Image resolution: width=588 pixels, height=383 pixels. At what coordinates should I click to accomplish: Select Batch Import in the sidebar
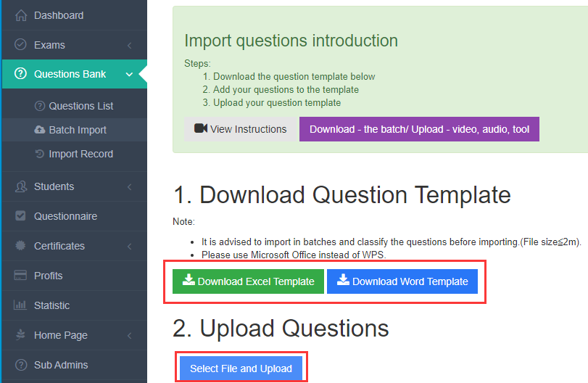[74, 130]
